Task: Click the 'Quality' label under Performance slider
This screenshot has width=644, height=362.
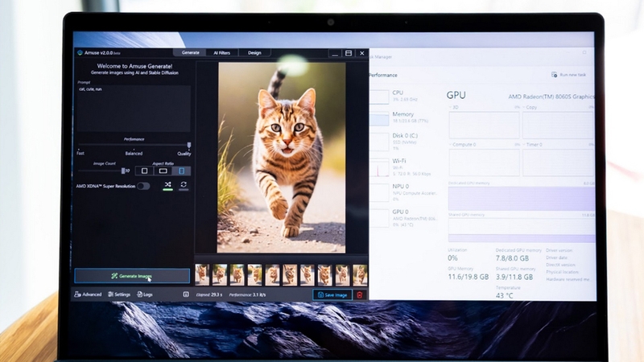Action: [x=184, y=154]
